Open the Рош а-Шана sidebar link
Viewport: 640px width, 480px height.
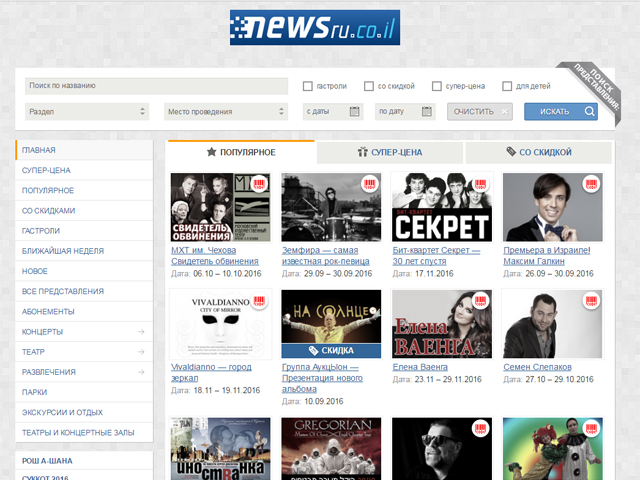coord(47,461)
